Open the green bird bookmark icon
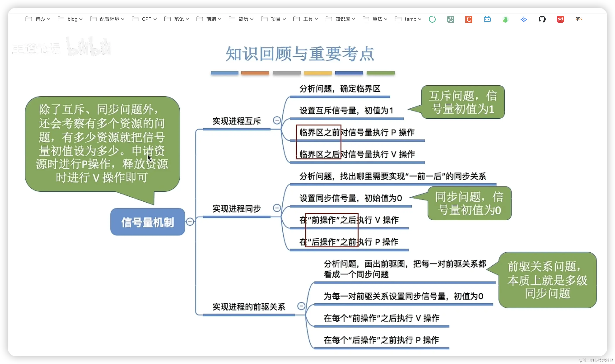615x364 pixels. (x=505, y=19)
